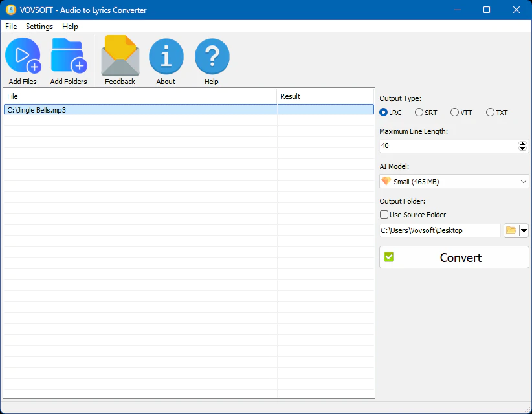Click the Result column header
532x414 pixels.
tap(326, 96)
